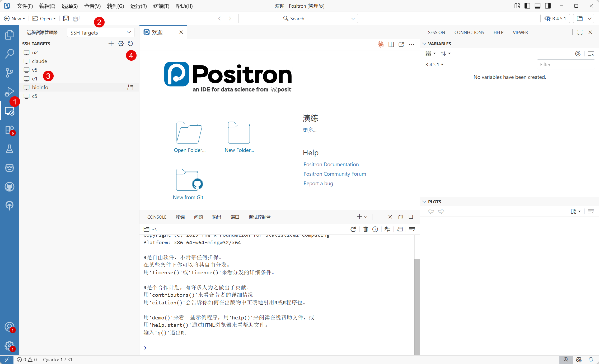
Task: Open the Search view in activity bar
Action: point(10,54)
